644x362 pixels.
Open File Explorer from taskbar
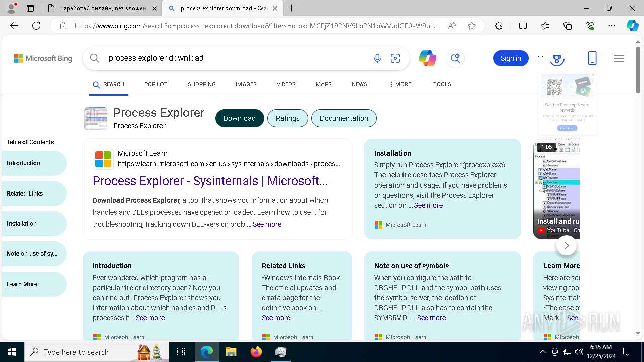point(231,352)
